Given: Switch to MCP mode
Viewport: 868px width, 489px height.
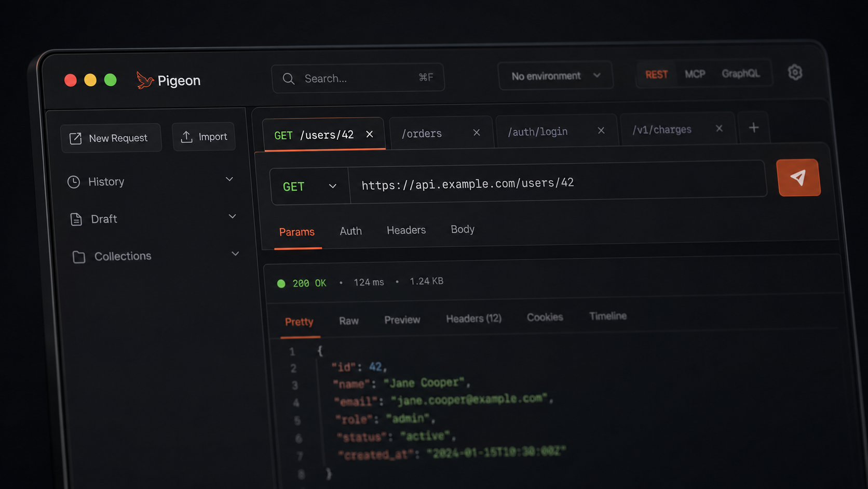Looking at the screenshot, I should pos(695,74).
